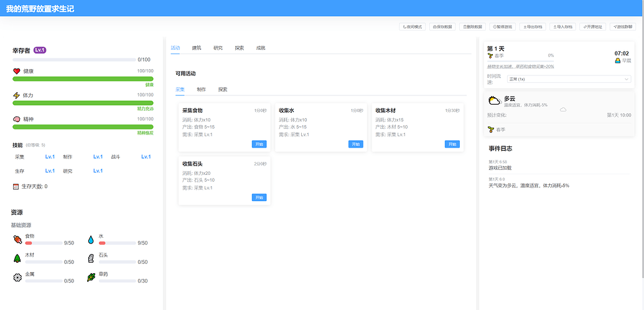This screenshot has height=310, width=644.
Task: Click the 水 resource bar
Action: pyautogui.click(x=117, y=243)
